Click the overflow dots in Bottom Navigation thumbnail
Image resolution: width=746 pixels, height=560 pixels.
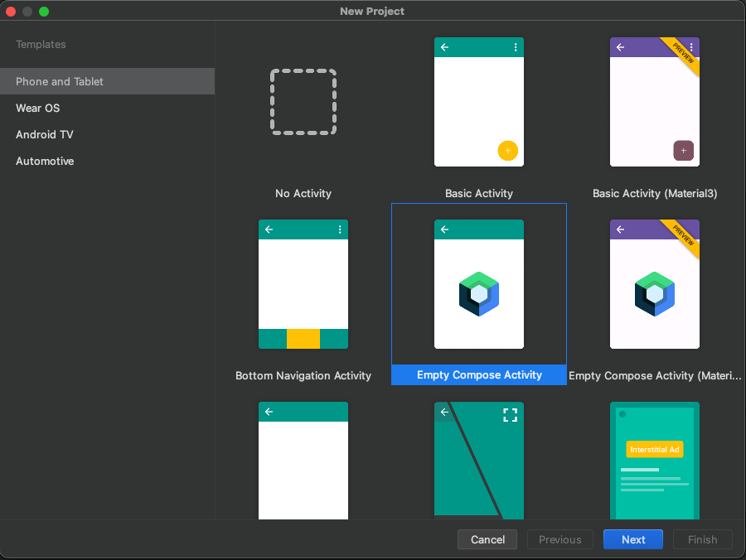pos(340,229)
